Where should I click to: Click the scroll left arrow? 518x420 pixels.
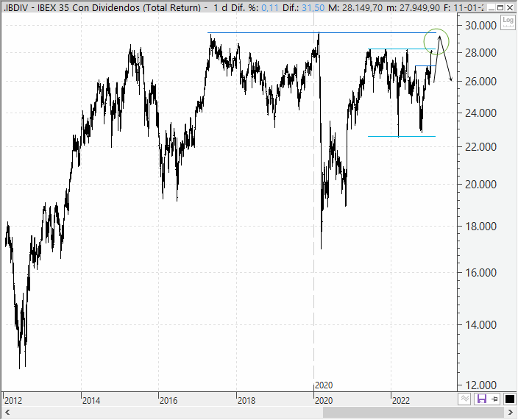[x=7, y=413]
